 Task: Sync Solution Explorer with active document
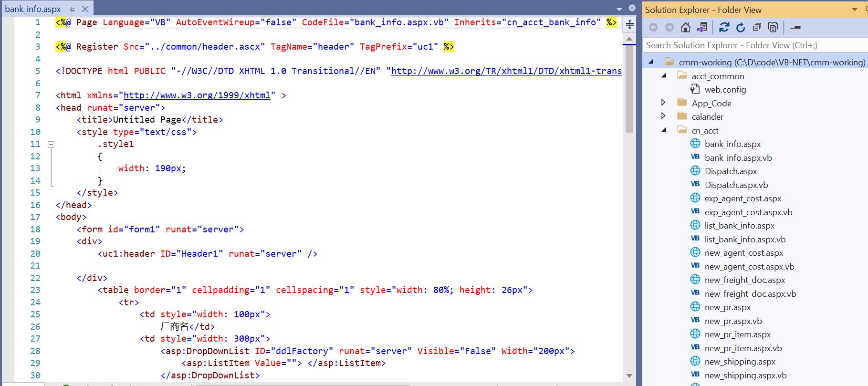(724, 28)
